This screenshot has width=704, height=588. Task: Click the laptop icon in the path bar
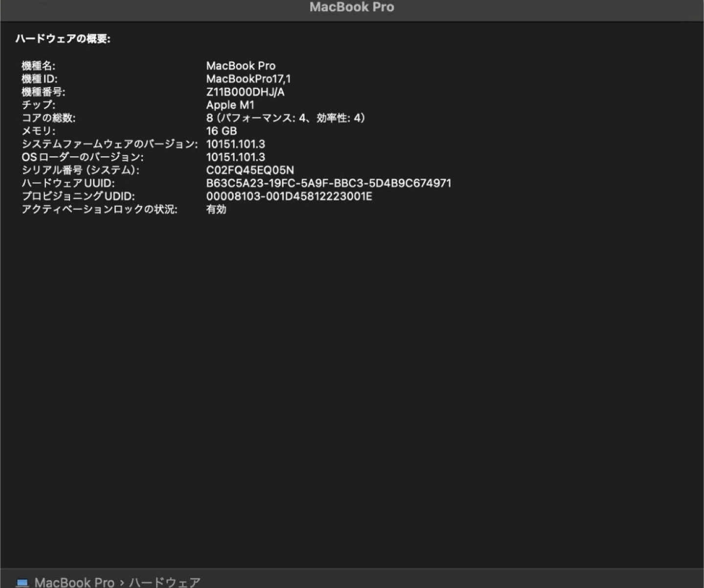click(x=22, y=583)
